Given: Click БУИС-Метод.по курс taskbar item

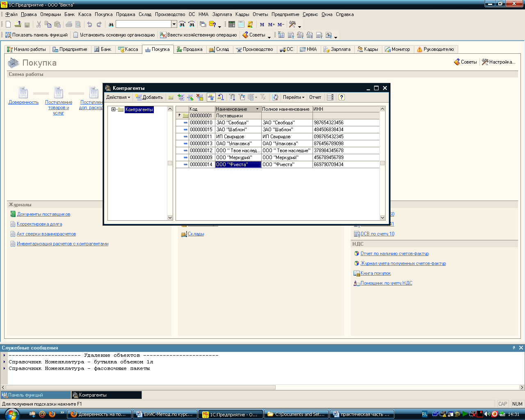Looking at the screenshot, I should (x=165, y=414).
